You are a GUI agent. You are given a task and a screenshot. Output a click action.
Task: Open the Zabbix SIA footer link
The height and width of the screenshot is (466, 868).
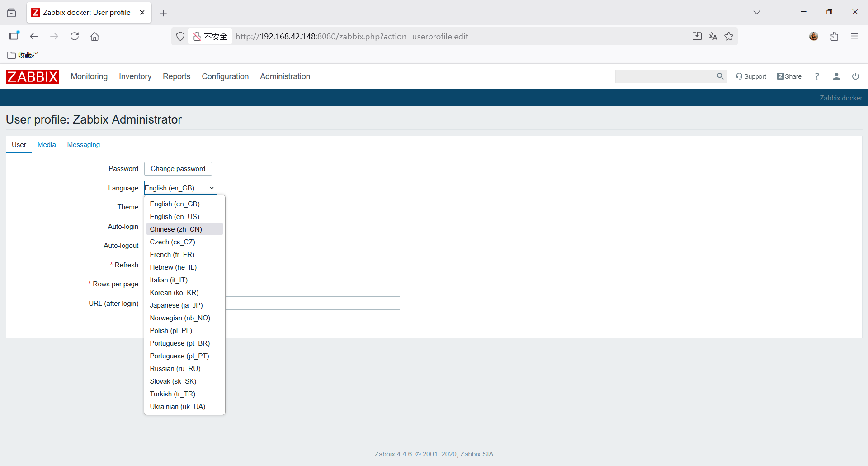pos(476,454)
